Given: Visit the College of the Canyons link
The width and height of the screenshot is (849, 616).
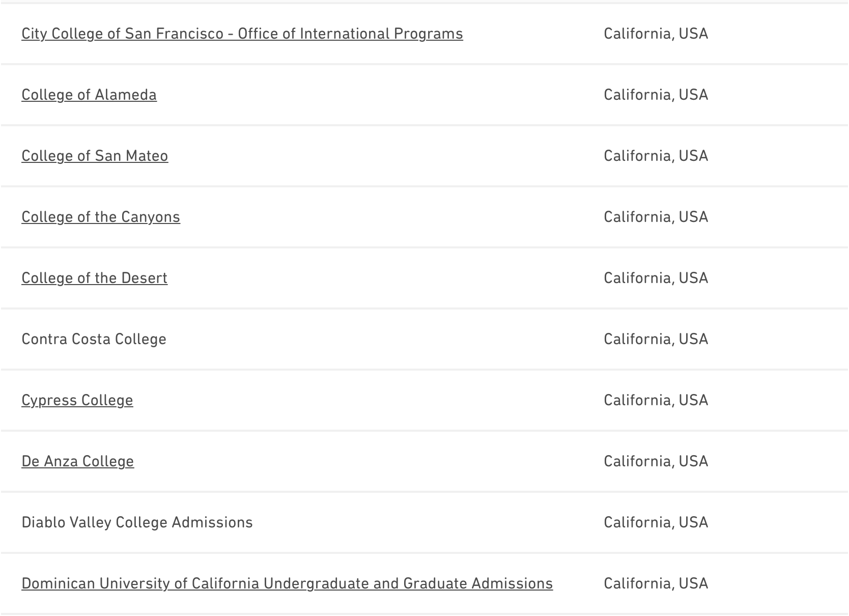Looking at the screenshot, I should click(x=101, y=217).
